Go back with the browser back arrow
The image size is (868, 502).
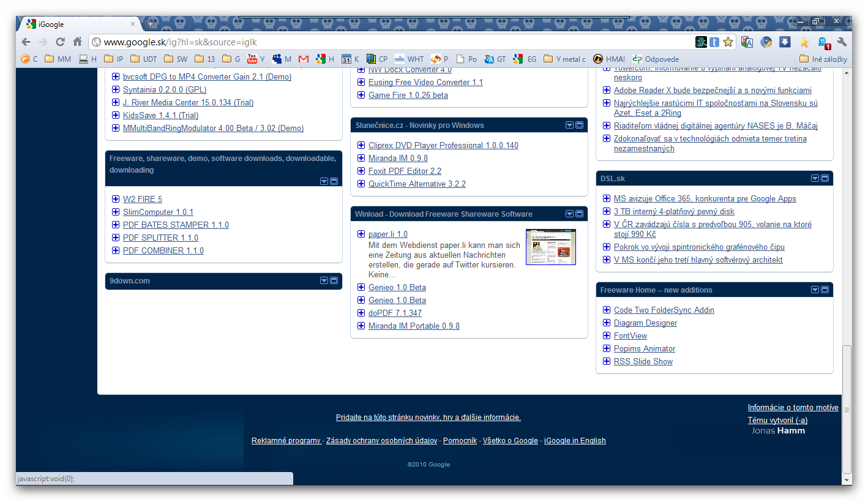click(x=26, y=42)
